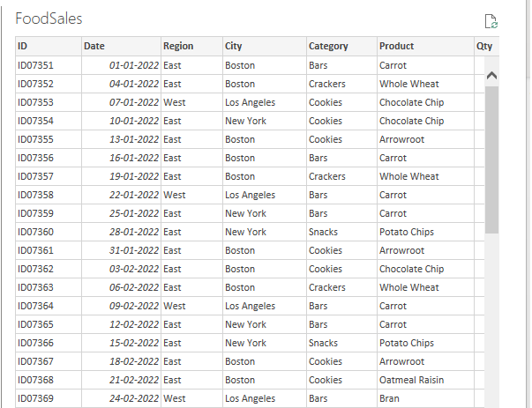Click the vertical scrollbar thumb
The height and width of the screenshot is (408, 532).
(491, 159)
